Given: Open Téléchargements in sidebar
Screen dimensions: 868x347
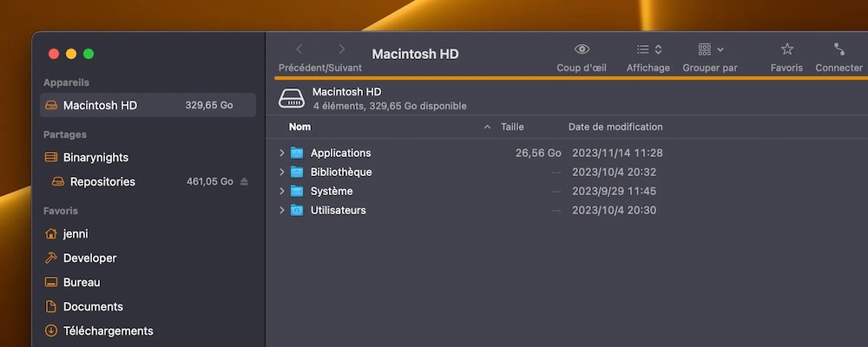Looking at the screenshot, I should pos(108,331).
